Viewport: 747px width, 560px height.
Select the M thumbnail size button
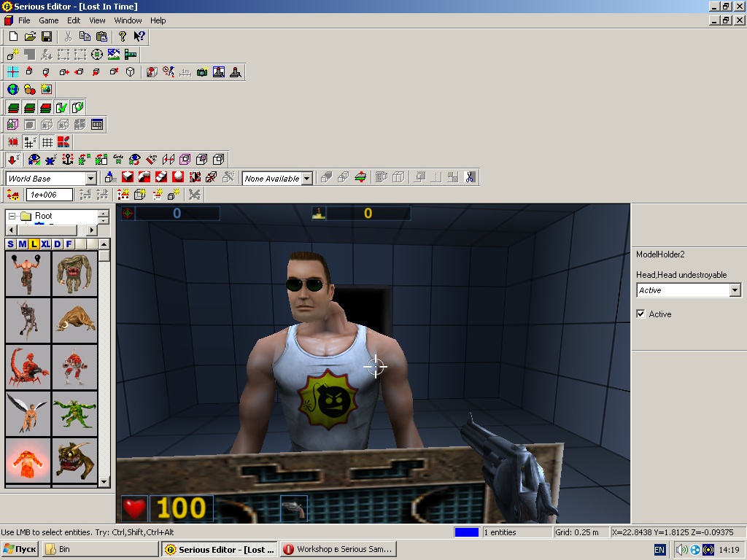[22, 244]
